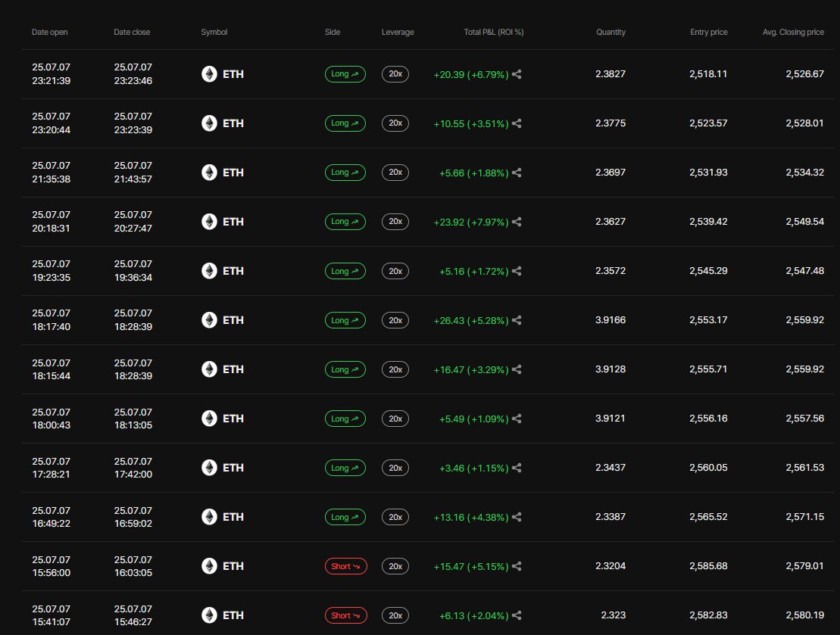This screenshot has height=635, width=840.
Task: Share the +16.47 (+3.29%) trade
Action: pyautogui.click(x=517, y=369)
